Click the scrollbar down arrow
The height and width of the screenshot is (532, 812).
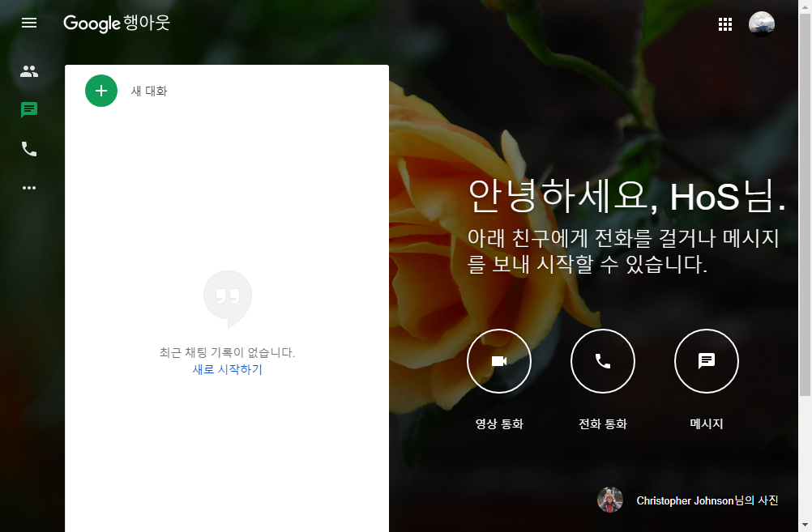pos(805,526)
